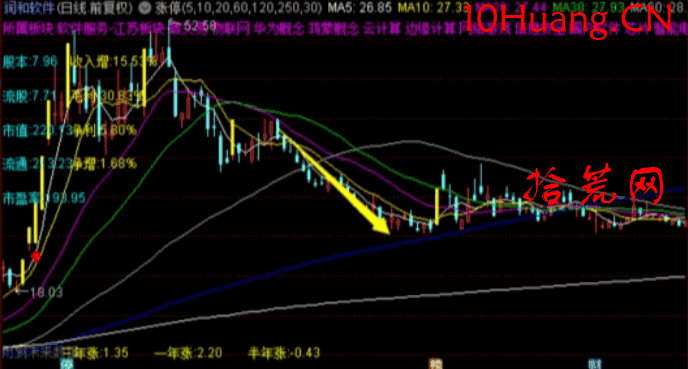Open the indicator dropdown circle before 涨停
This screenshot has height=369, width=688.
click(145, 8)
